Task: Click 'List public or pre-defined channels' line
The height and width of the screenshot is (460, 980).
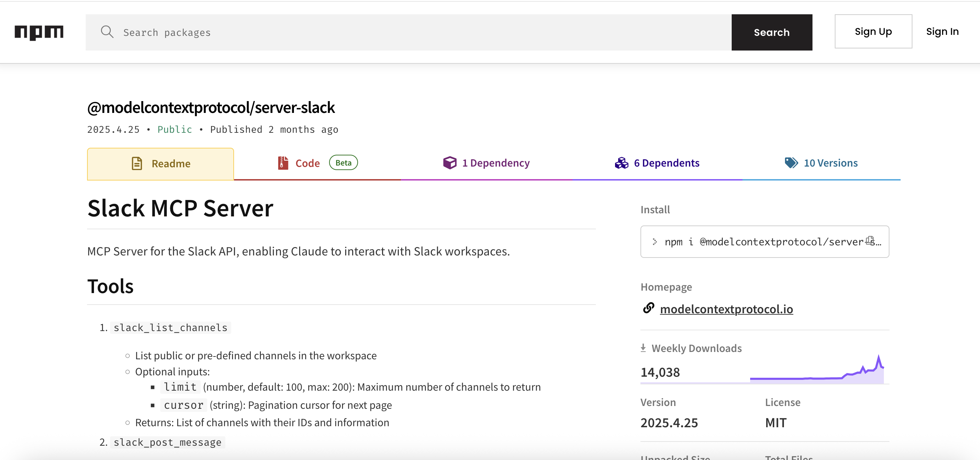Action: 256,355
